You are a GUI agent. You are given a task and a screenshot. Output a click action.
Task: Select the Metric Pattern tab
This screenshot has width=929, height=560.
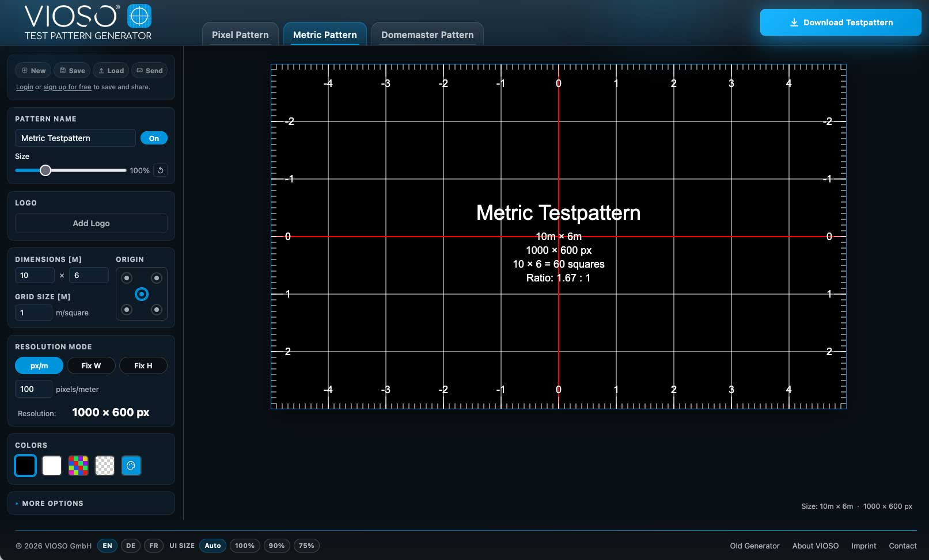[x=325, y=34]
